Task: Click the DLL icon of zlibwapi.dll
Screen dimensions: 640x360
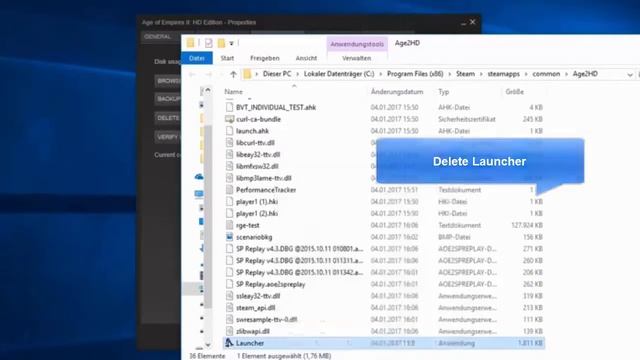Action: [229, 331]
